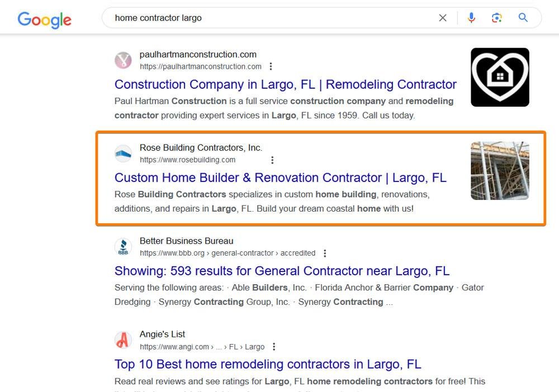Viewport: 559px width, 392px height.
Task: Click the Paul Hartman heart-house thumbnail
Action: [x=500, y=77]
